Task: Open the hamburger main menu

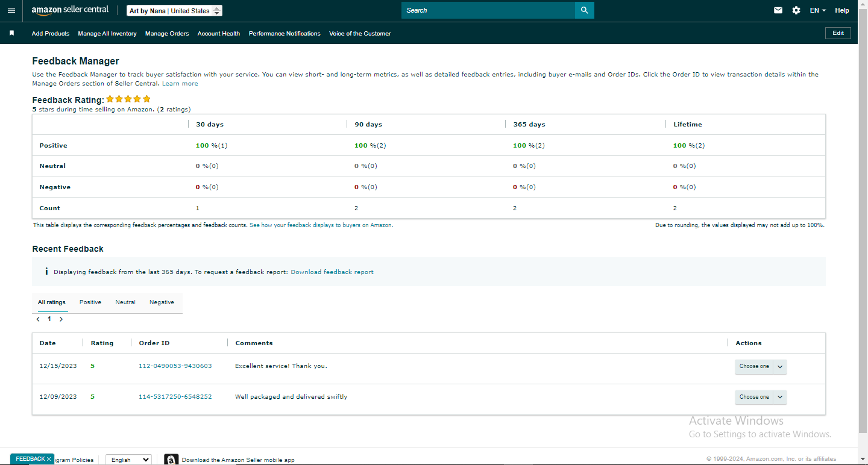Action: (11, 10)
